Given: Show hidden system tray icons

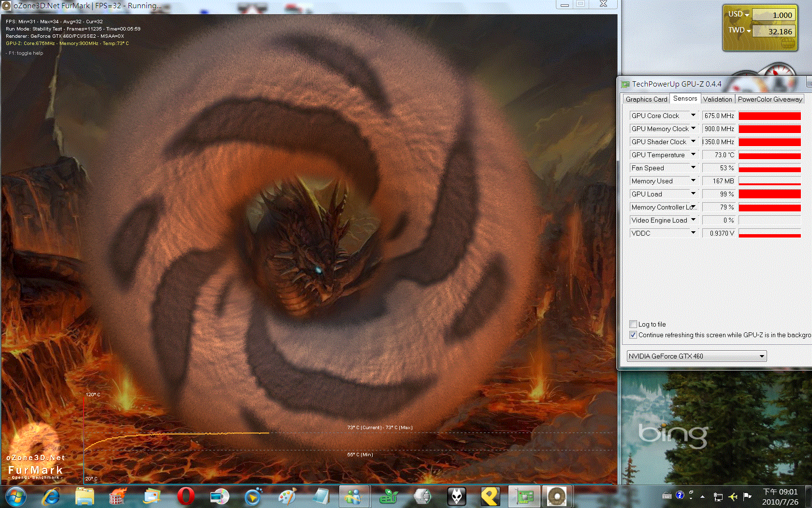Looking at the screenshot, I should coord(702,496).
